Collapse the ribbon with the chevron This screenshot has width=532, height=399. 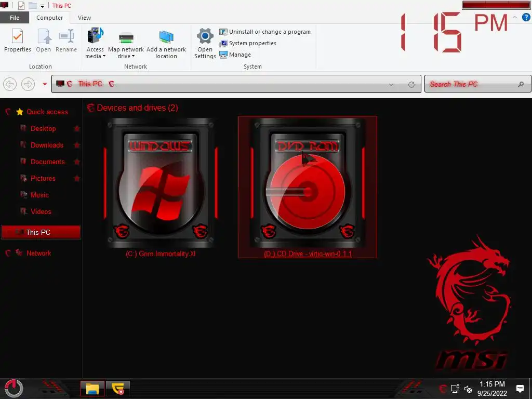515,17
